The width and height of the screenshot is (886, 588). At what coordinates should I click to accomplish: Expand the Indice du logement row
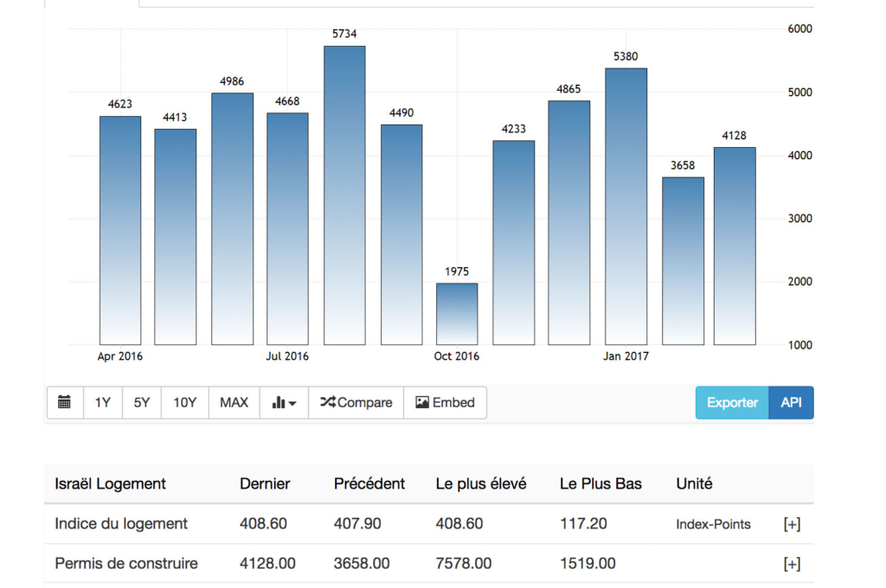click(791, 524)
